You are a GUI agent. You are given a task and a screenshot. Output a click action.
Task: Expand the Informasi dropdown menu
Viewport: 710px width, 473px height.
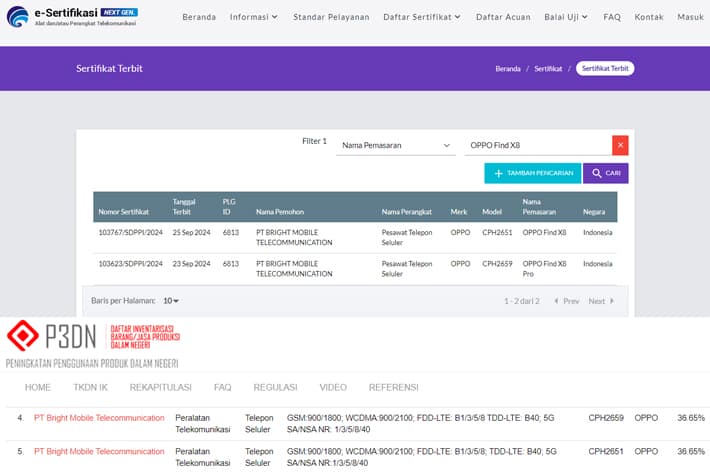(x=254, y=17)
